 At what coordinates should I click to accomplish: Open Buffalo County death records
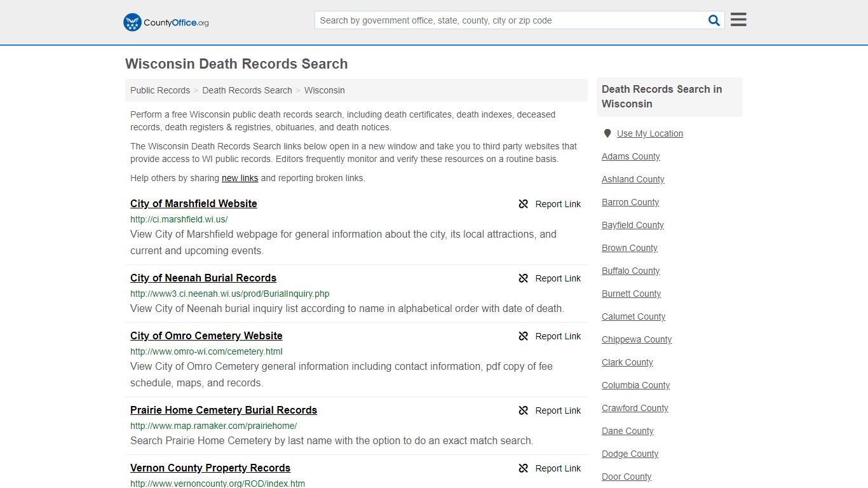pyautogui.click(x=631, y=271)
